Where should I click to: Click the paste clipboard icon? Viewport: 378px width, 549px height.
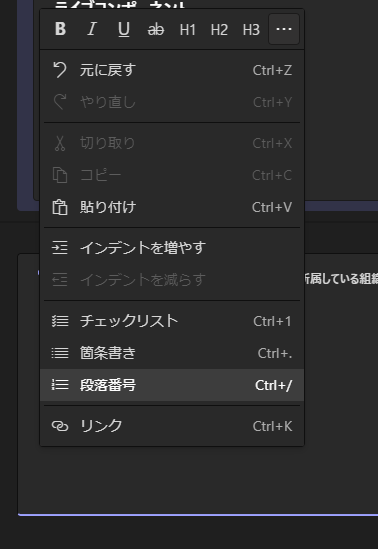[x=60, y=207]
